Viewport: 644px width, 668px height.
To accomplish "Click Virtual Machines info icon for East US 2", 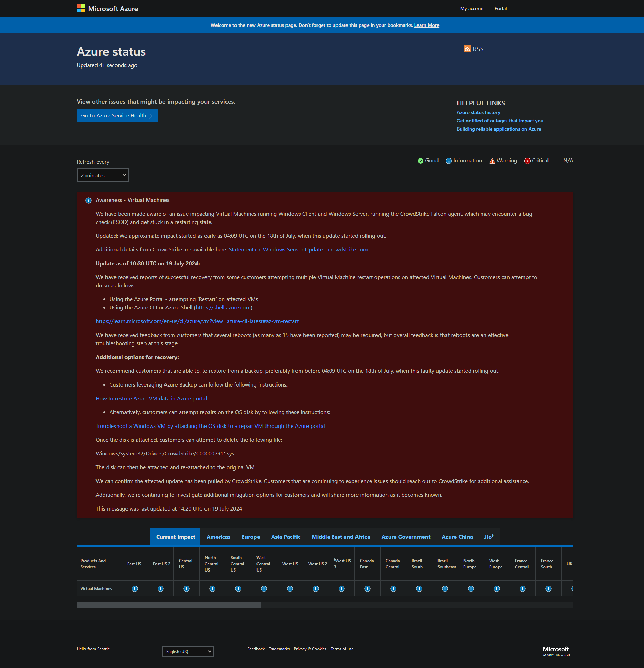I will (x=161, y=589).
